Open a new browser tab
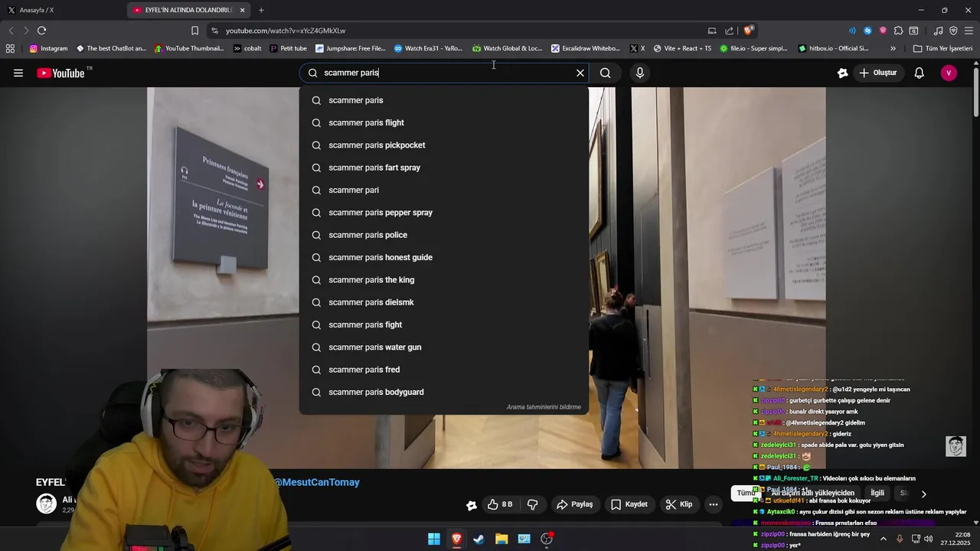This screenshot has width=980, height=551. coord(261,10)
